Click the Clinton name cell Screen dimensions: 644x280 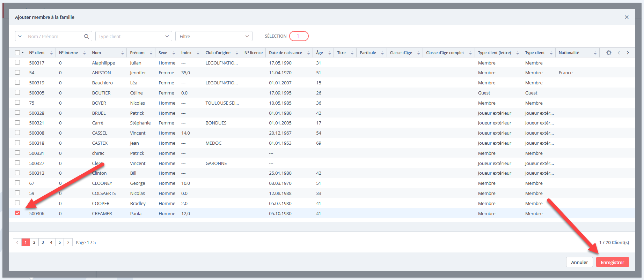coord(99,173)
